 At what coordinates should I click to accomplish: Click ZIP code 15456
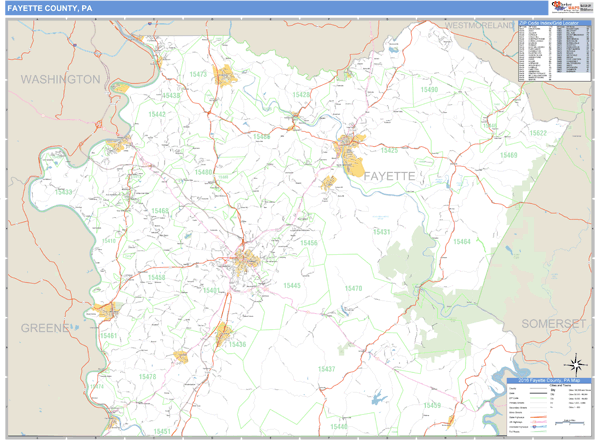click(x=309, y=243)
